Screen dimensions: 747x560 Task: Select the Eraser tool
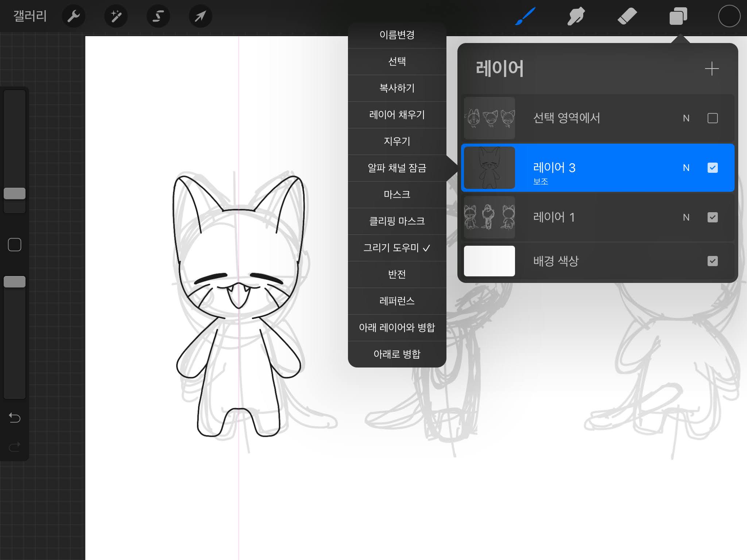(x=627, y=16)
